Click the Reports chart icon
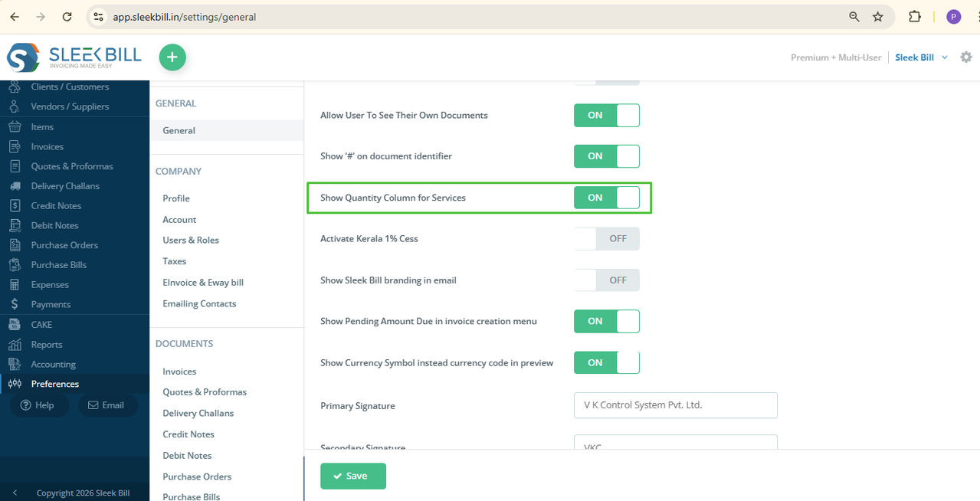 15,344
